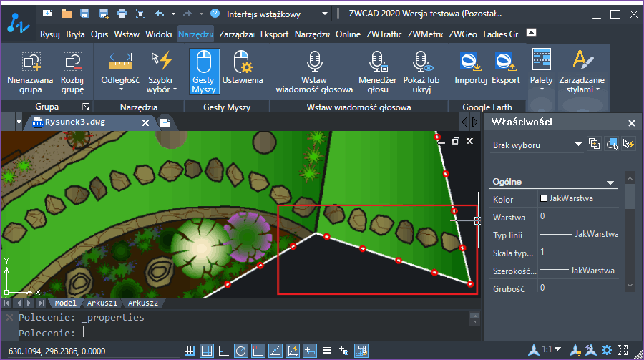Toggle ortho mode in status bar
The width and height of the screenshot is (644, 360).
[x=224, y=350]
